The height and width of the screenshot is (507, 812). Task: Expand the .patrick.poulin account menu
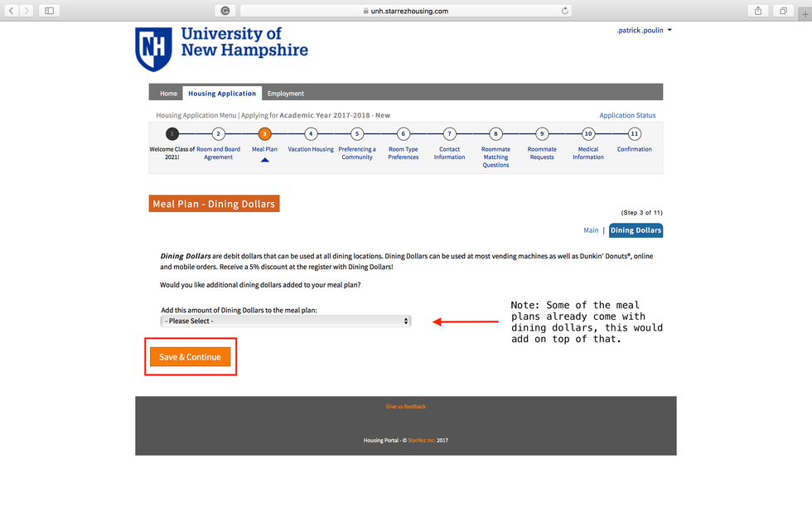point(644,31)
